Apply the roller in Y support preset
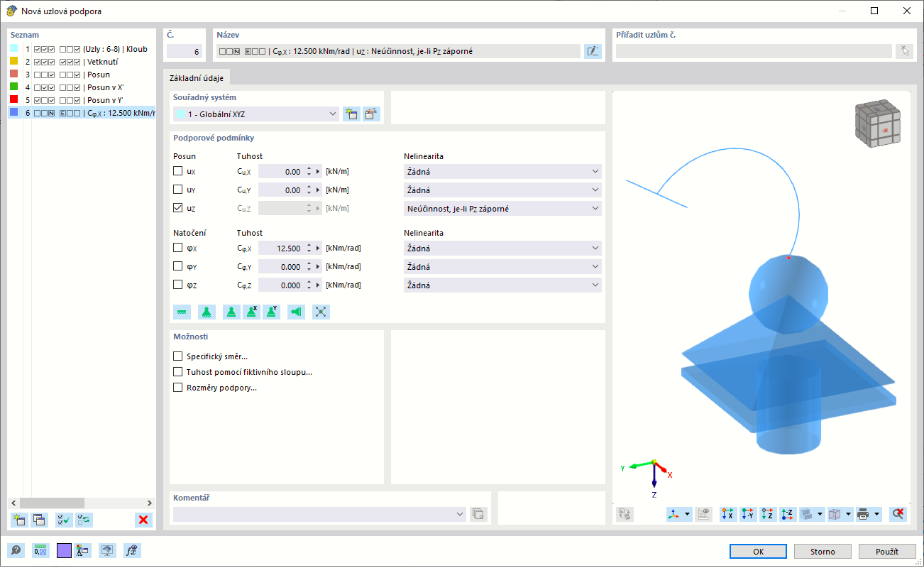 click(x=271, y=312)
